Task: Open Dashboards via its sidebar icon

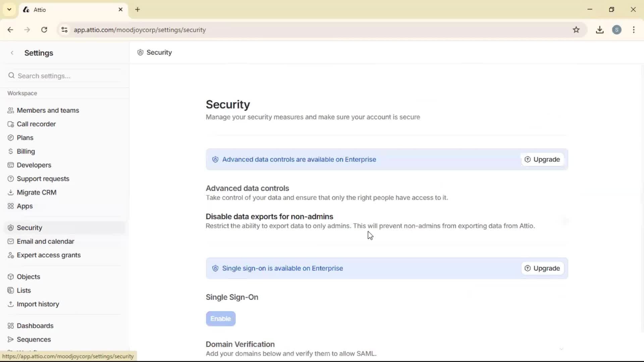Action: pyautogui.click(x=11, y=325)
